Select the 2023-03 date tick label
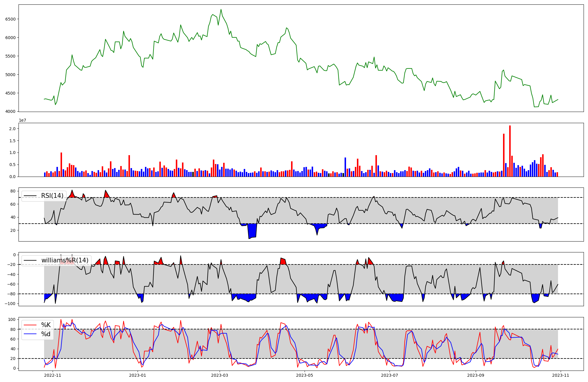 point(220,375)
